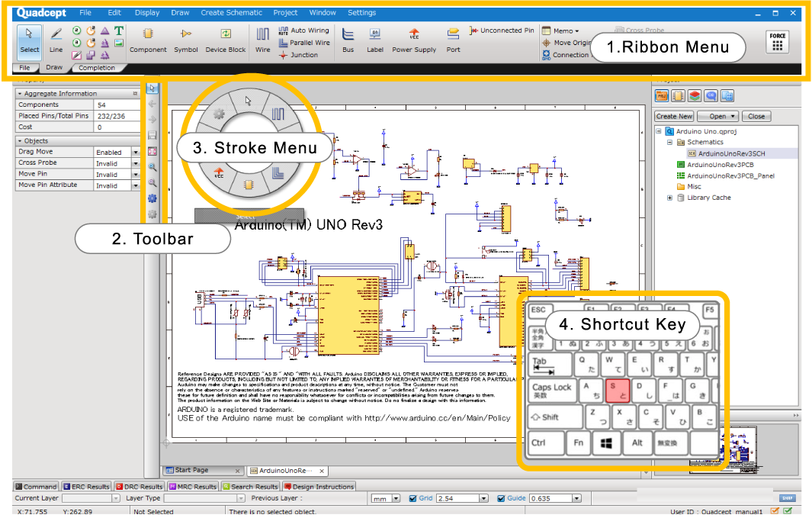812x518 pixels.
Task: Collapse the Objects section
Action: pyautogui.click(x=20, y=141)
